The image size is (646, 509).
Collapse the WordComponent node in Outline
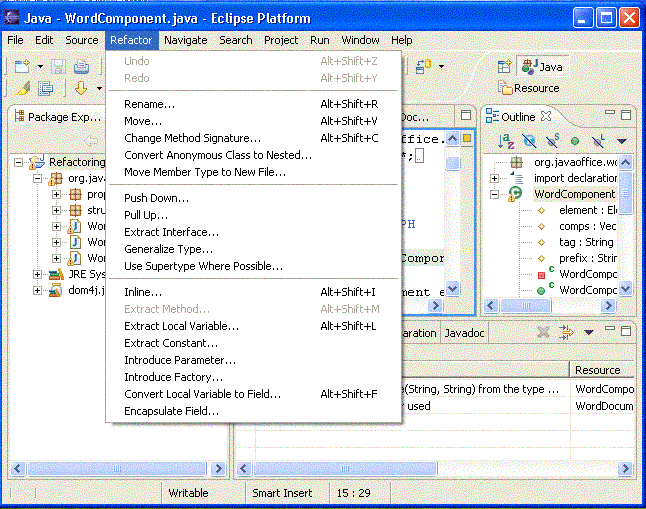(x=495, y=194)
